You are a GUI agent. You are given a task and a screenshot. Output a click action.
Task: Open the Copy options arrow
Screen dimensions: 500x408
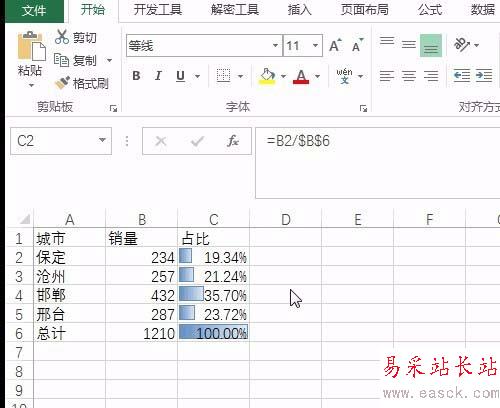point(109,60)
